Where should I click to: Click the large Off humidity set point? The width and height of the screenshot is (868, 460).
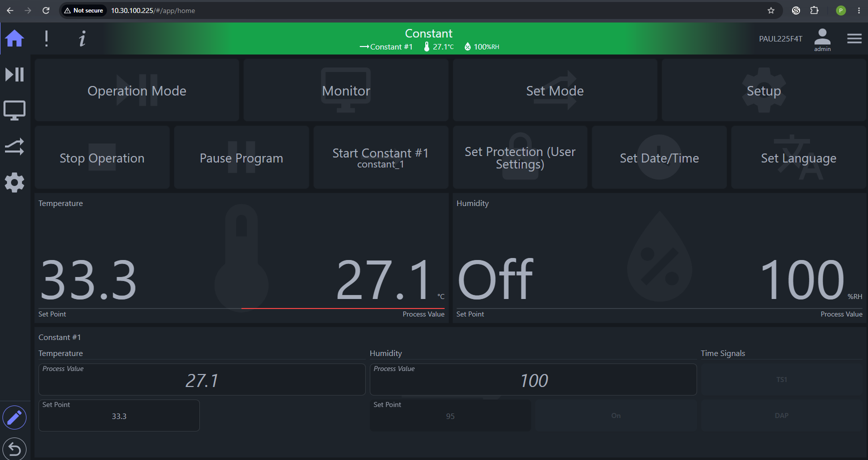(495, 280)
